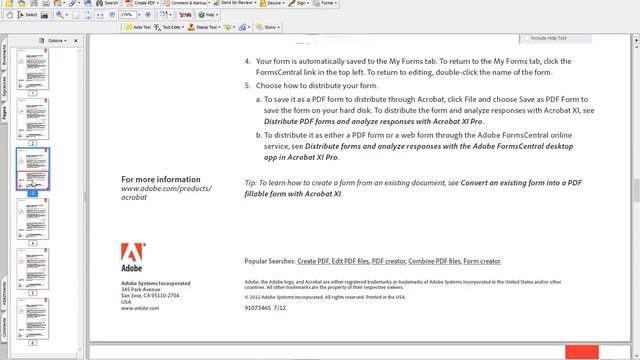Click the zoom percentage field
This screenshot has width=640, height=360.
[x=127, y=15]
